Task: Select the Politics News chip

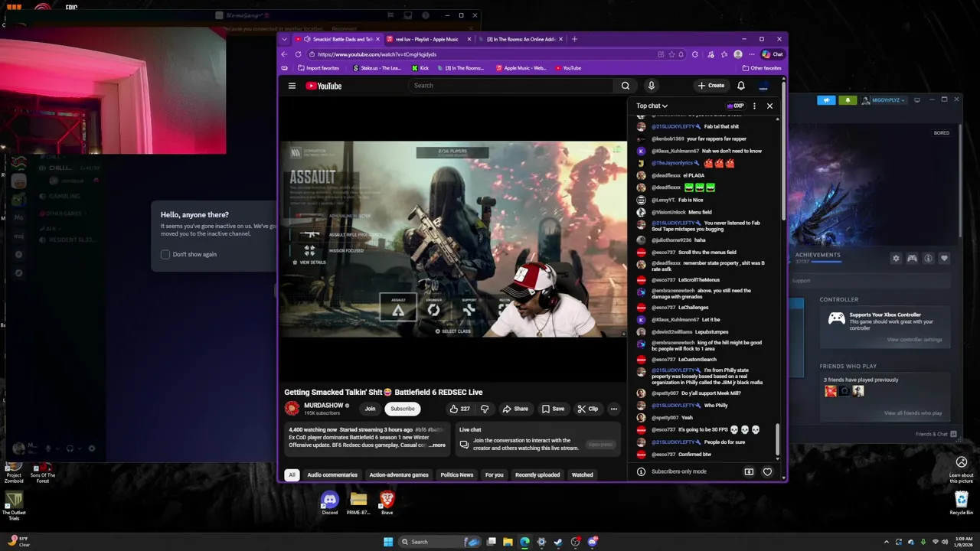Action: (457, 475)
